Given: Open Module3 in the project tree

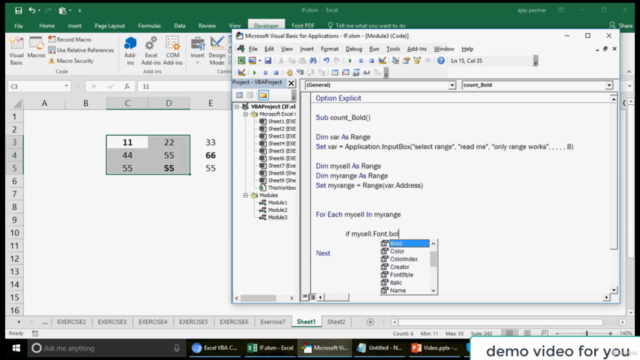Looking at the screenshot, I should coord(278,218).
